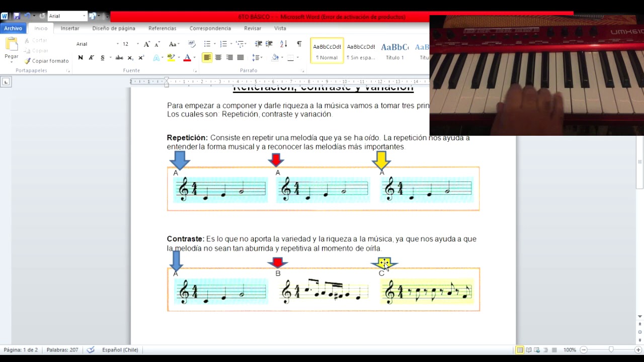644x362 pixels.
Task: Shrink font size with the smaller A icon
Action: [157, 44]
